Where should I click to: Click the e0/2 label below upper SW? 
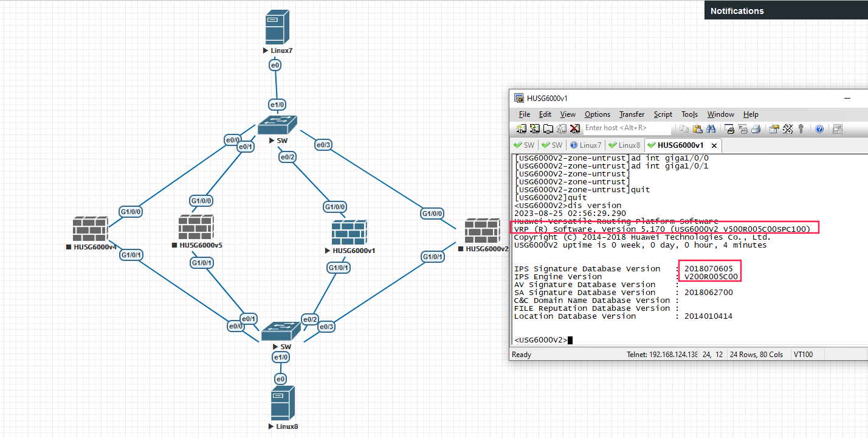[x=288, y=157]
